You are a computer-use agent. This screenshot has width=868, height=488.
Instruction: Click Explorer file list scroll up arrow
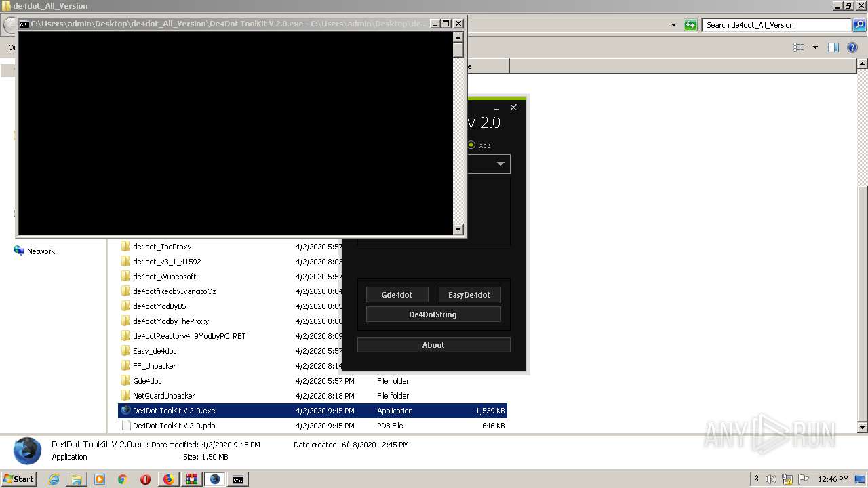click(863, 64)
